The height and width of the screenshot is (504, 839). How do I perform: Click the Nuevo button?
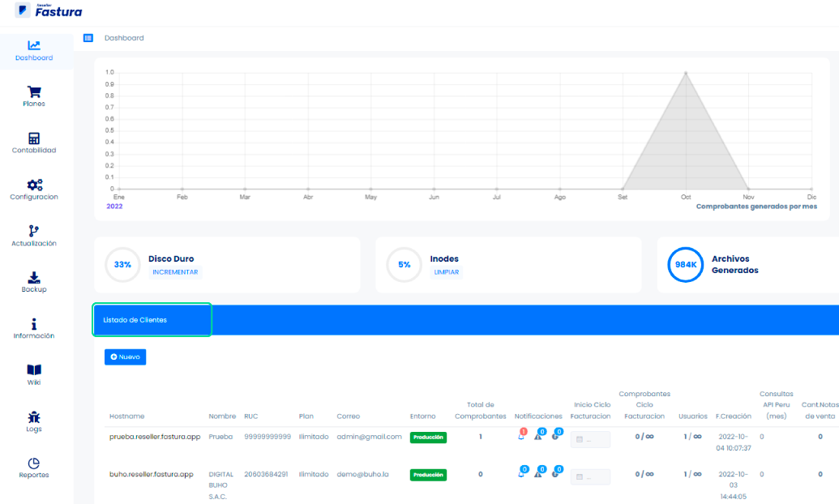[125, 357]
